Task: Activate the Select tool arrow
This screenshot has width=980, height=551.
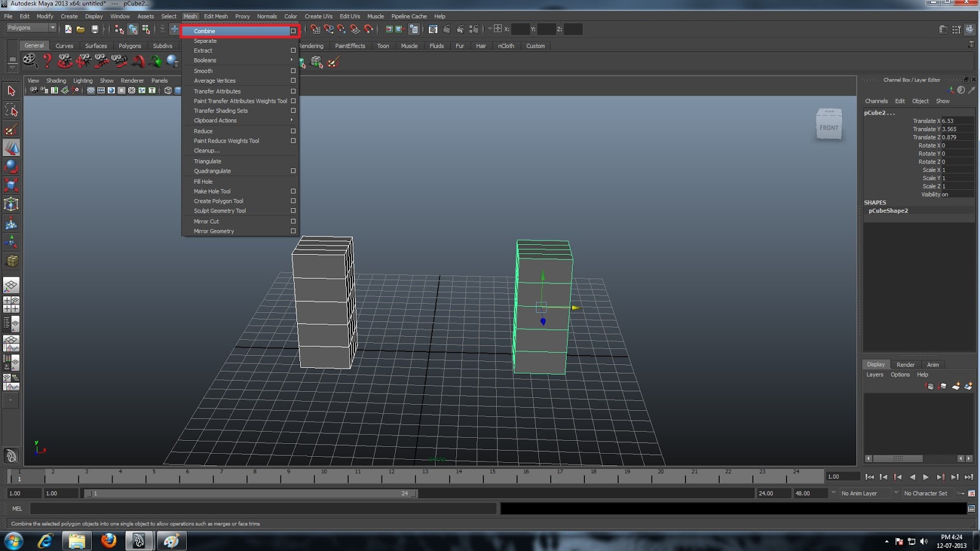Action: (x=11, y=90)
